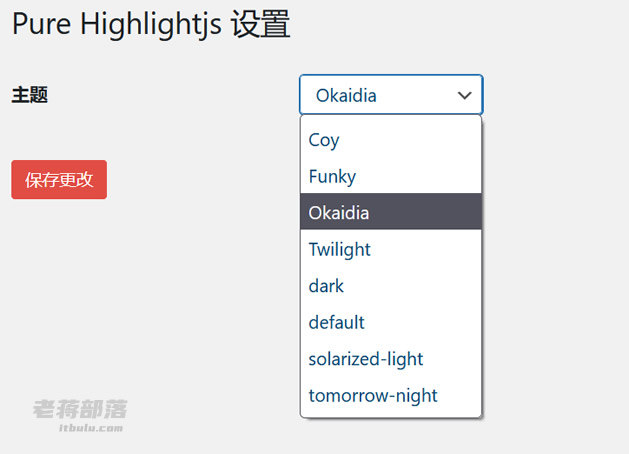This screenshot has width=629, height=454.
Task: Click the itbulu.com watermark text
Action: [91, 428]
